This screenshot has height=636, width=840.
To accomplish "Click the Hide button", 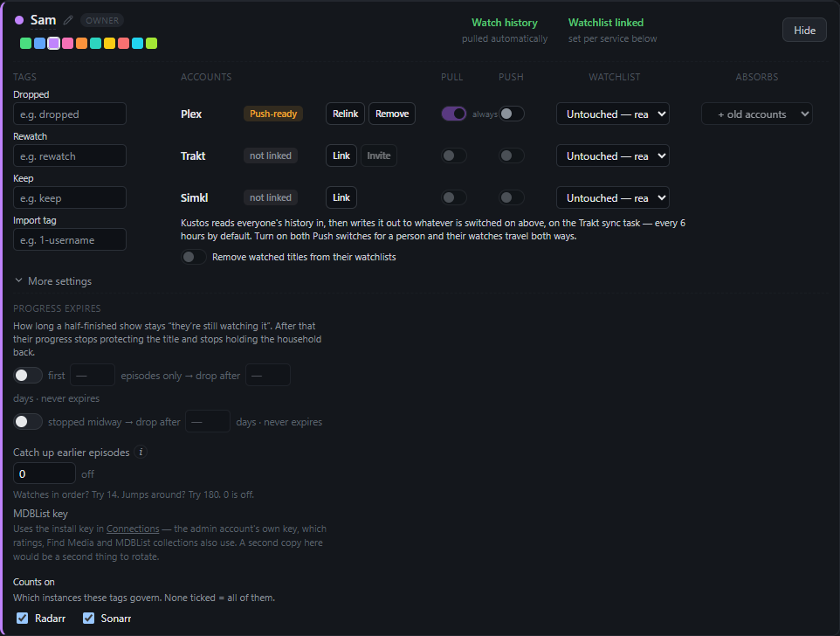I will [x=805, y=30].
